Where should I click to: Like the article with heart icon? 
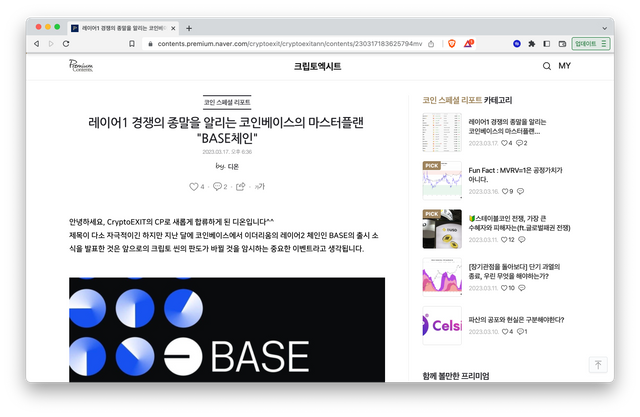193,186
